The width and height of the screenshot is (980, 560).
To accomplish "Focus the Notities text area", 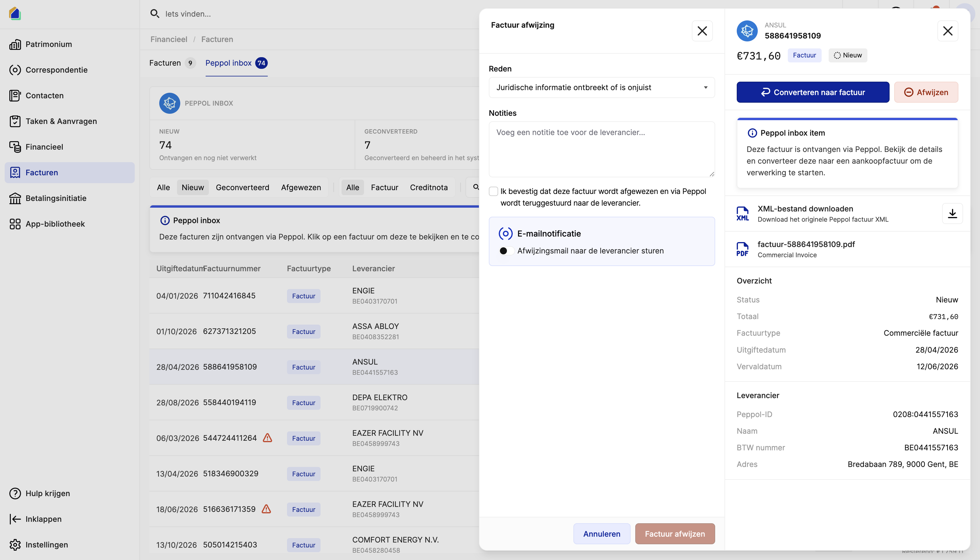I will 601,149.
